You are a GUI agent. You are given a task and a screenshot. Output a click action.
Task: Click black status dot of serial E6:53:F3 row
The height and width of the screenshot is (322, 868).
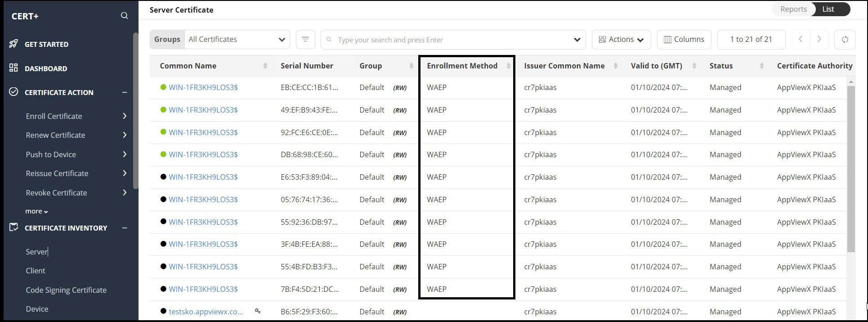[x=163, y=177]
